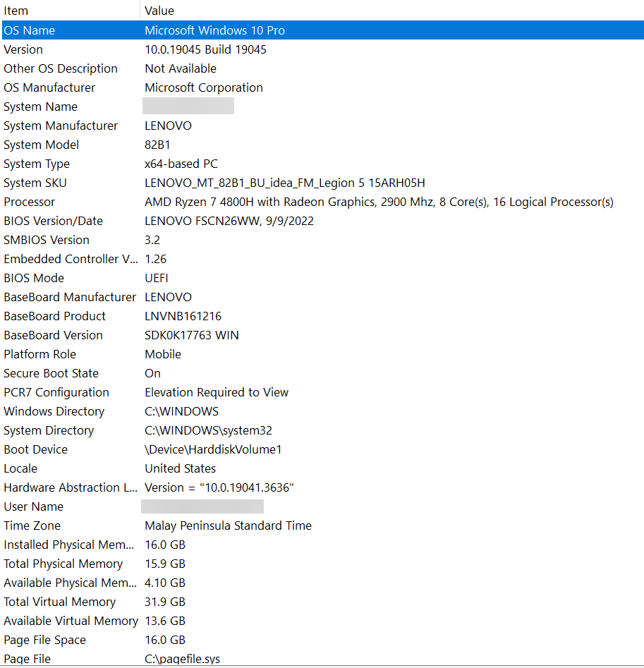644x668 pixels.
Task: Click the Secure Boot On value
Action: (x=153, y=373)
